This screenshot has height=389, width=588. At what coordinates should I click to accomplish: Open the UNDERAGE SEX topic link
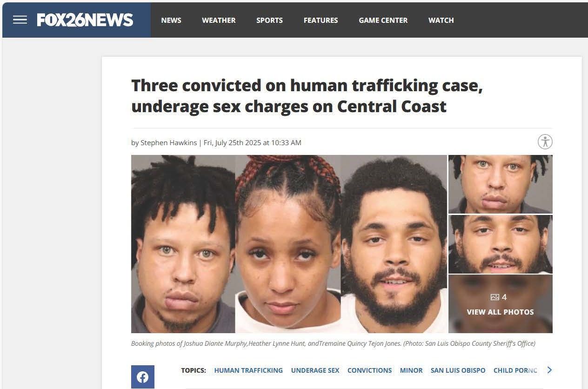(315, 370)
